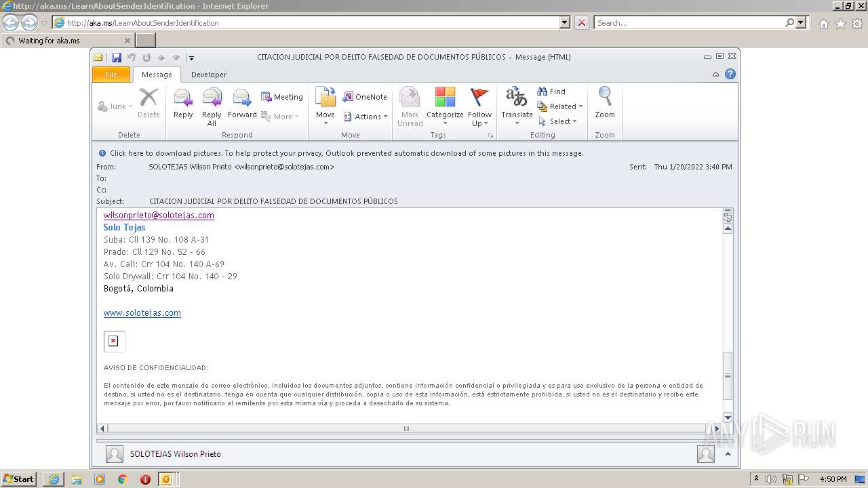Select the Waiting for aka.ms tab
The width and height of the screenshot is (868, 488).
click(x=68, y=41)
